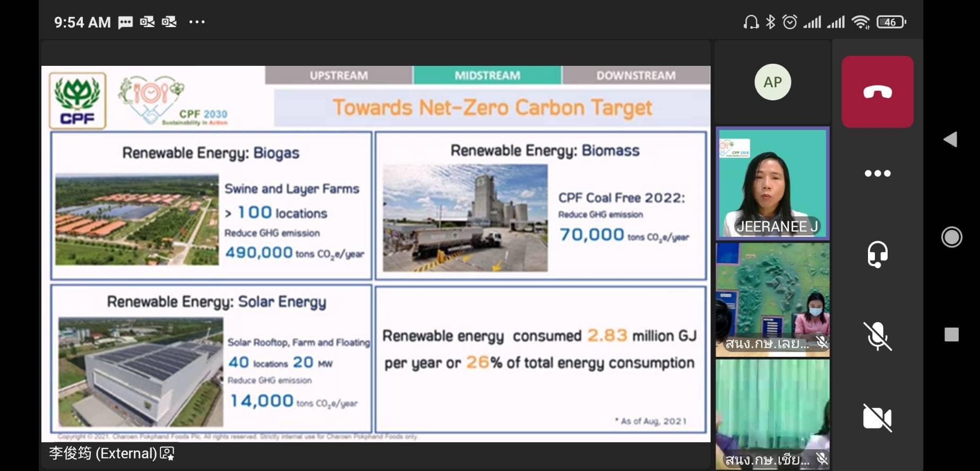Tap the message notification icon in status bar
The image size is (980, 471).
point(125,22)
